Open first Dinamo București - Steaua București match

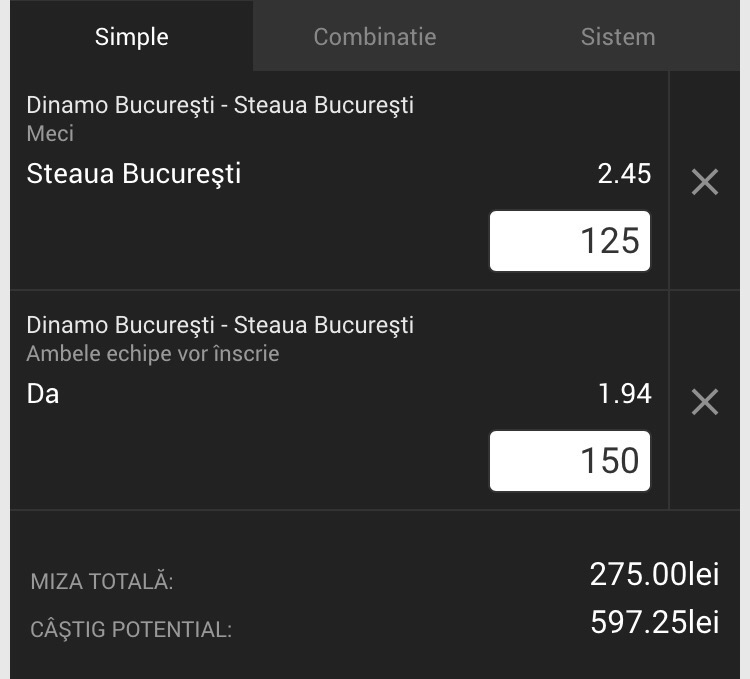click(x=220, y=105)
